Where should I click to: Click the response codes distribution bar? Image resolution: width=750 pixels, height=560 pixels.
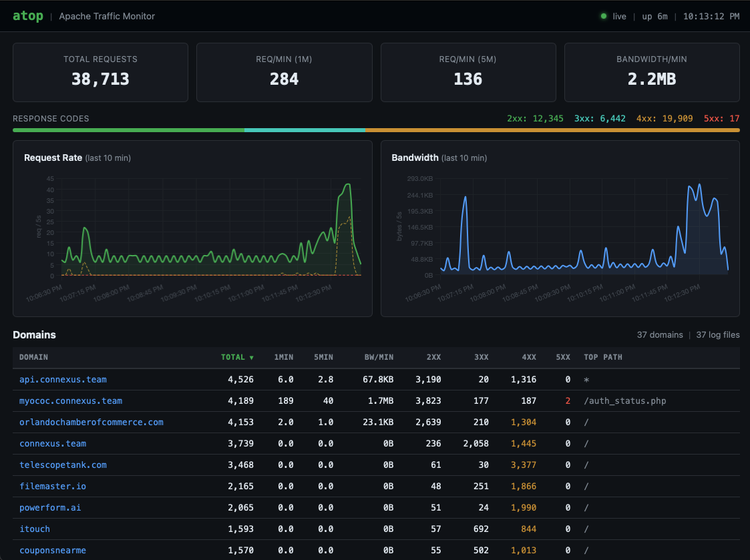(375, 129)
